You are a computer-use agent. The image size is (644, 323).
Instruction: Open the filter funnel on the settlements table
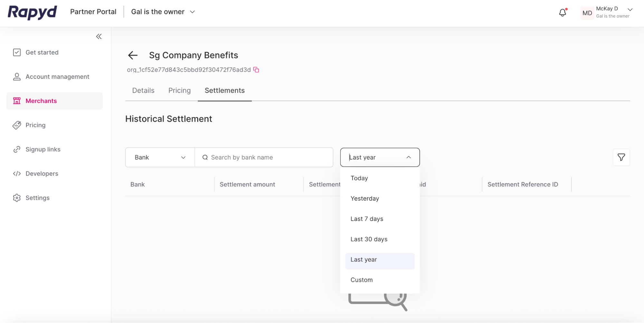tap(621, 157)
